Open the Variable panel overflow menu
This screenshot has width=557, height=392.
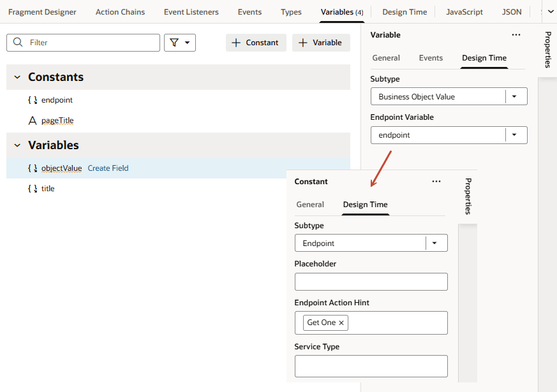coord(516,35)
